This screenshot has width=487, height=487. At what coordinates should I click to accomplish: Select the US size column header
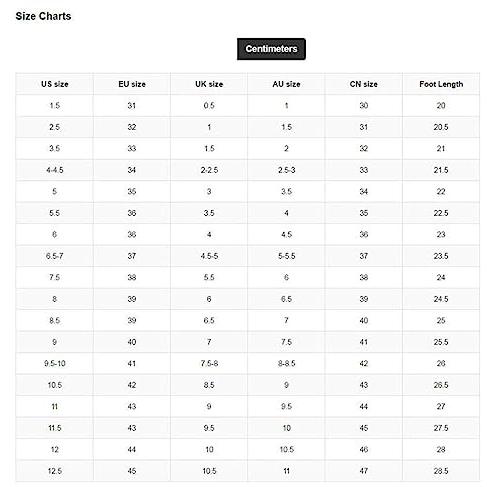click(55, 84)
